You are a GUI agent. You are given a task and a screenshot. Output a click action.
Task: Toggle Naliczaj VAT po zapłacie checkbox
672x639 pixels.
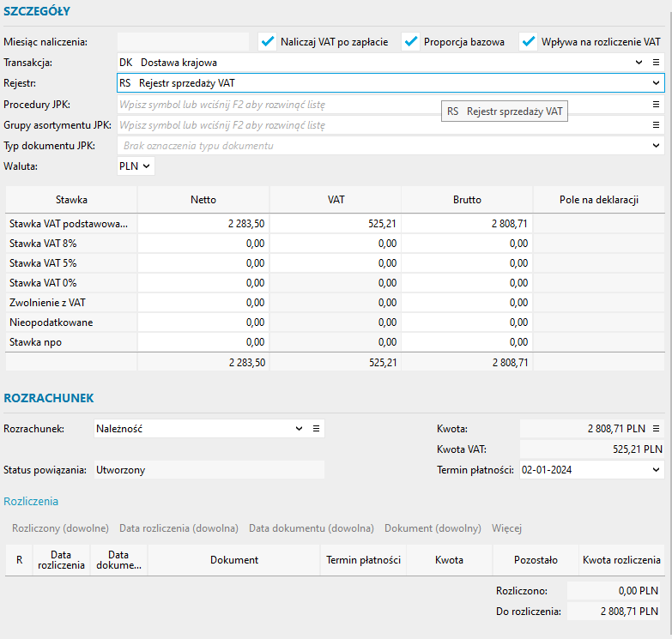coord(268,41)
